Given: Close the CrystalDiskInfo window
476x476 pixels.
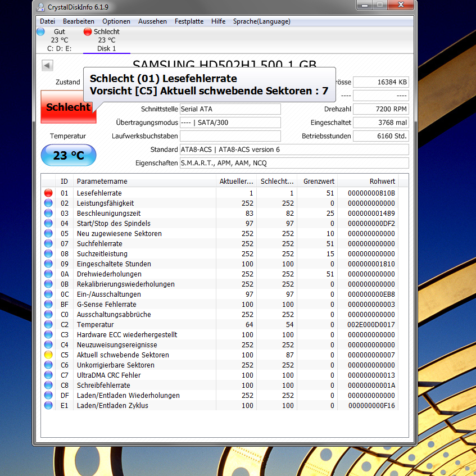Looking at the screenshot, I should coord(401,5).
